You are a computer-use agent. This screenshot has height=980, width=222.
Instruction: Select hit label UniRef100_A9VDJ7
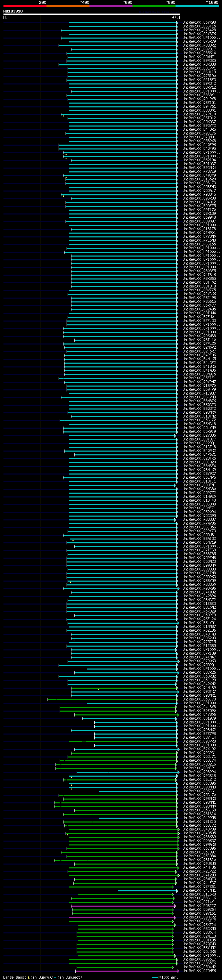tap(199, 49)
